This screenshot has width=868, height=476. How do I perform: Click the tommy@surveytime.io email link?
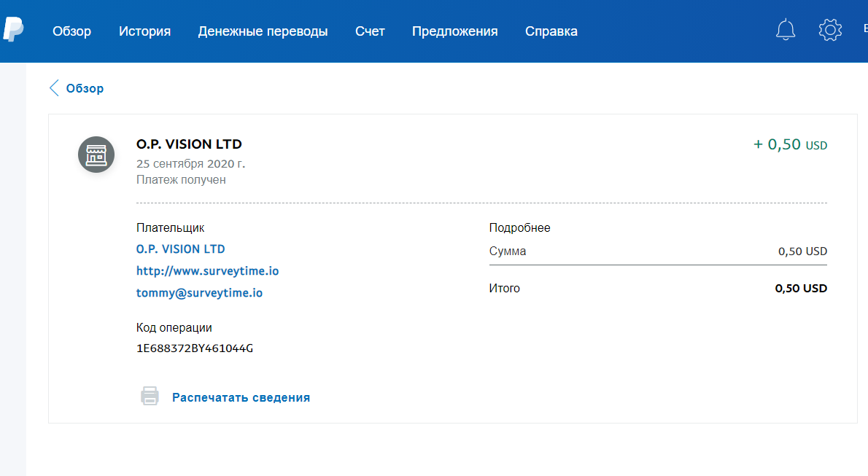coord(199,293)
